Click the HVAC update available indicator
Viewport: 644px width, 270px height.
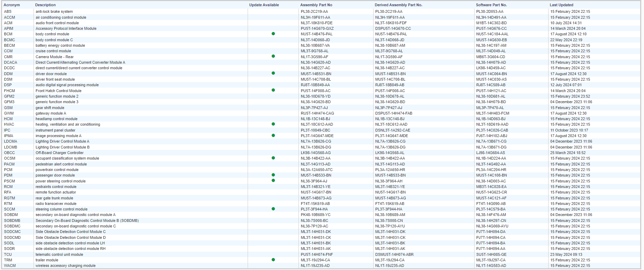tap(273, 124)
